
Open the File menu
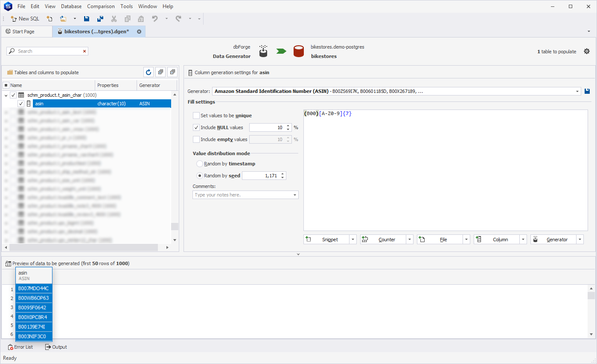coord(21,6)
